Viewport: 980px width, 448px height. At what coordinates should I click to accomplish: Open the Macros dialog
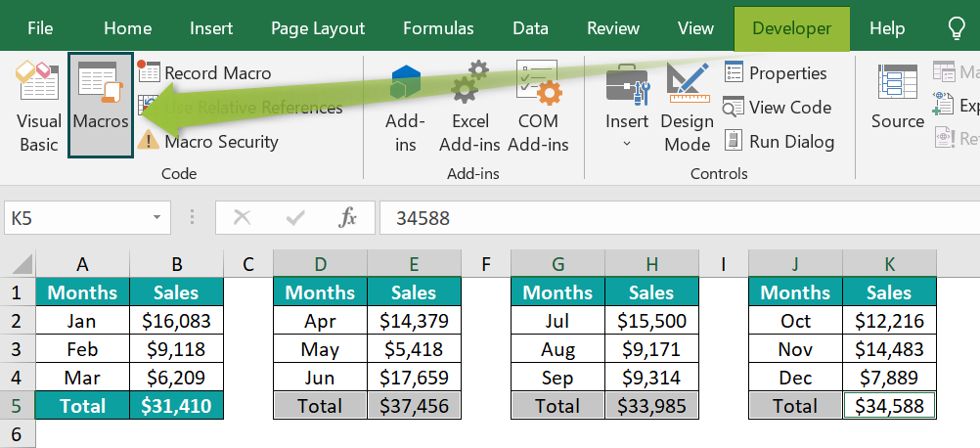point(101,105)
